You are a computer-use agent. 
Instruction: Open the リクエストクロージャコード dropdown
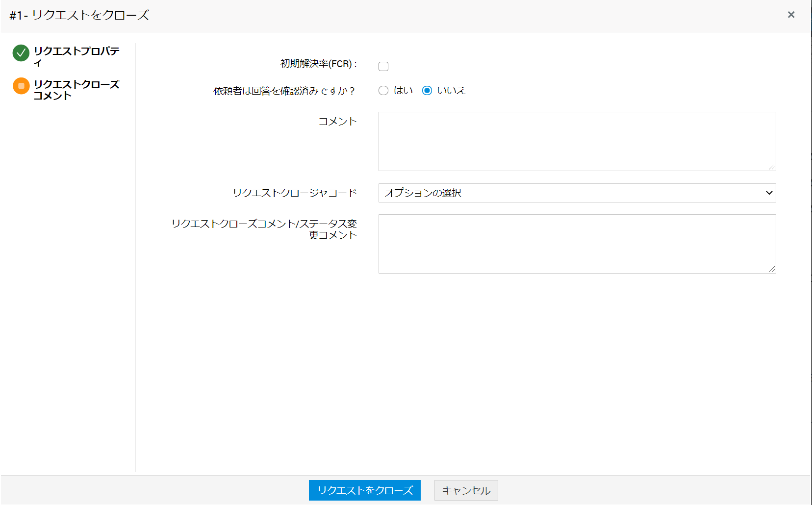(x=577, y=193)
